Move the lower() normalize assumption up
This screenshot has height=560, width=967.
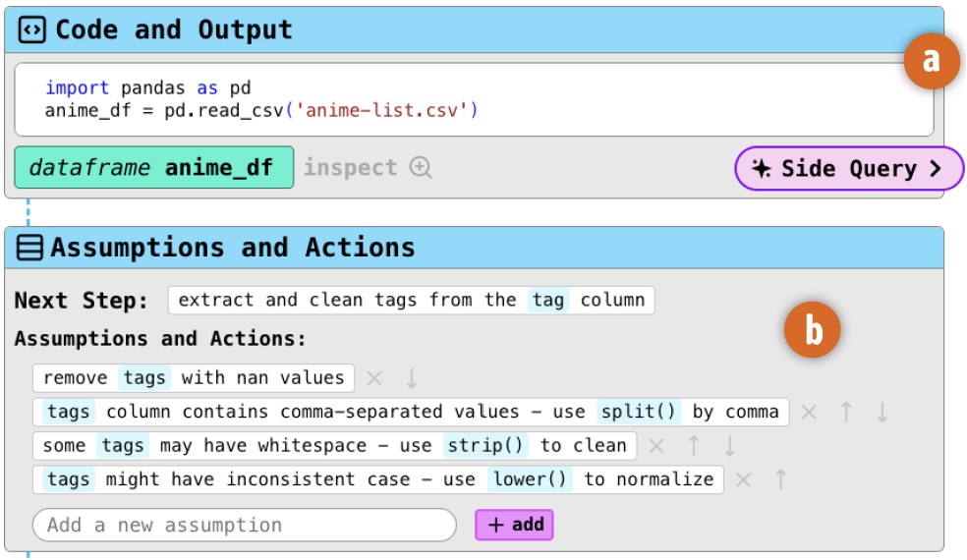(x=780, y=479)
